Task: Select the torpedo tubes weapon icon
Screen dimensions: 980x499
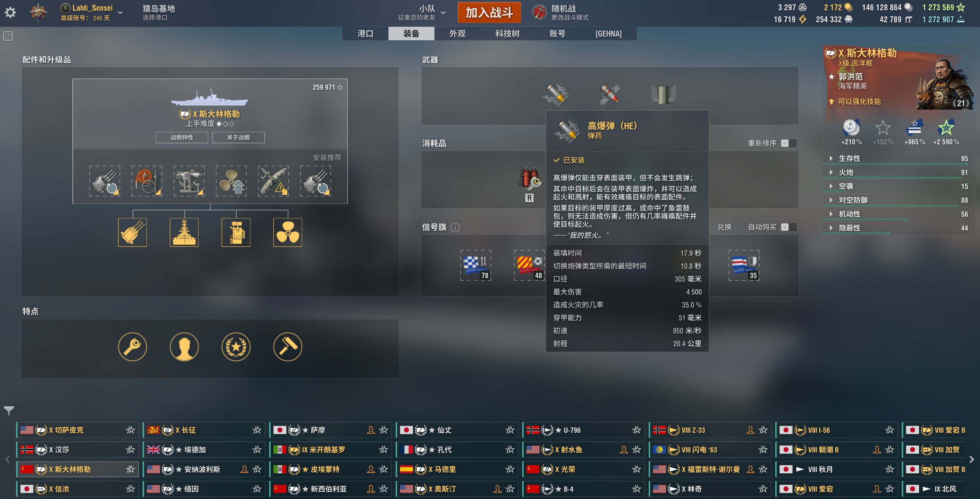Action: click(663, 94)
